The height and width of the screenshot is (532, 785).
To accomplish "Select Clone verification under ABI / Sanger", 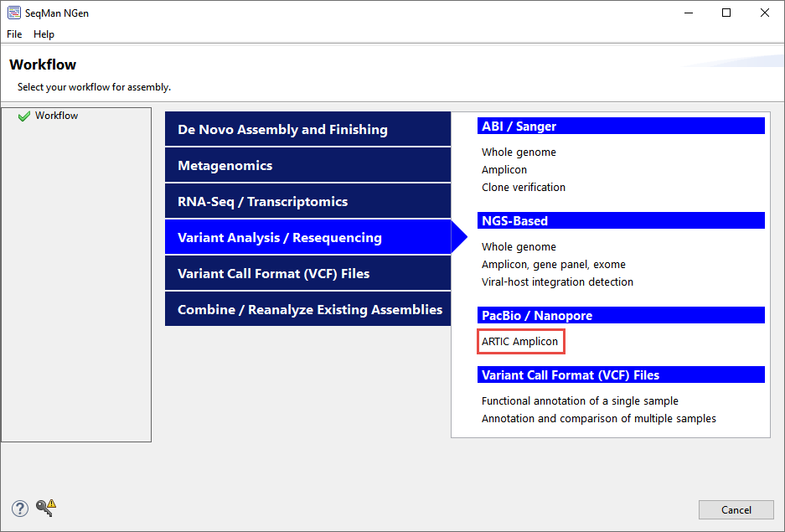I will coord(523,187).
